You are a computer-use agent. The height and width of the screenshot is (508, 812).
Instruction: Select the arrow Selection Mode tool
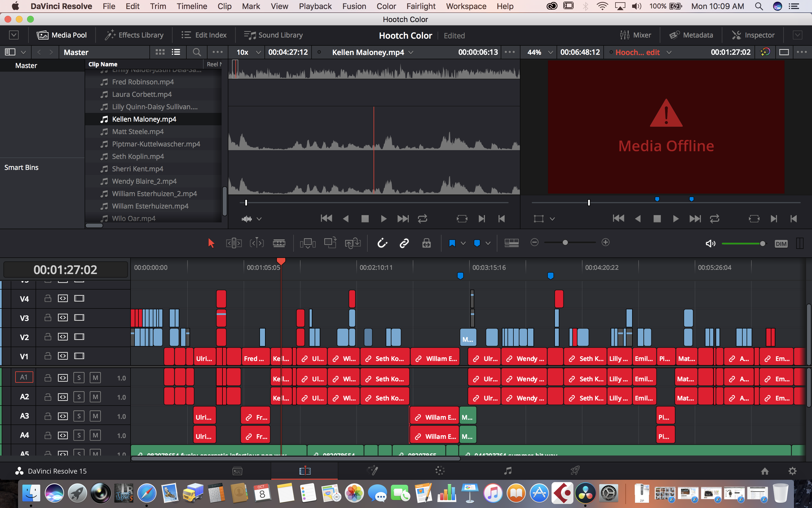[211, 243]
